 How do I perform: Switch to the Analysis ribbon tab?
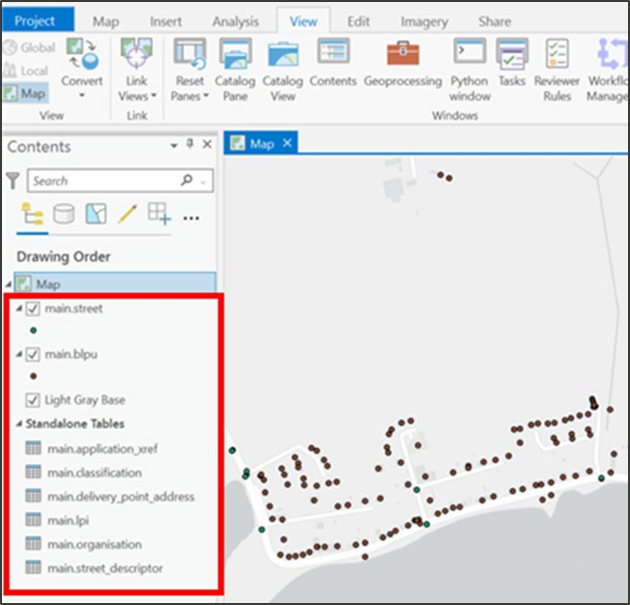(x=235, y=21)
